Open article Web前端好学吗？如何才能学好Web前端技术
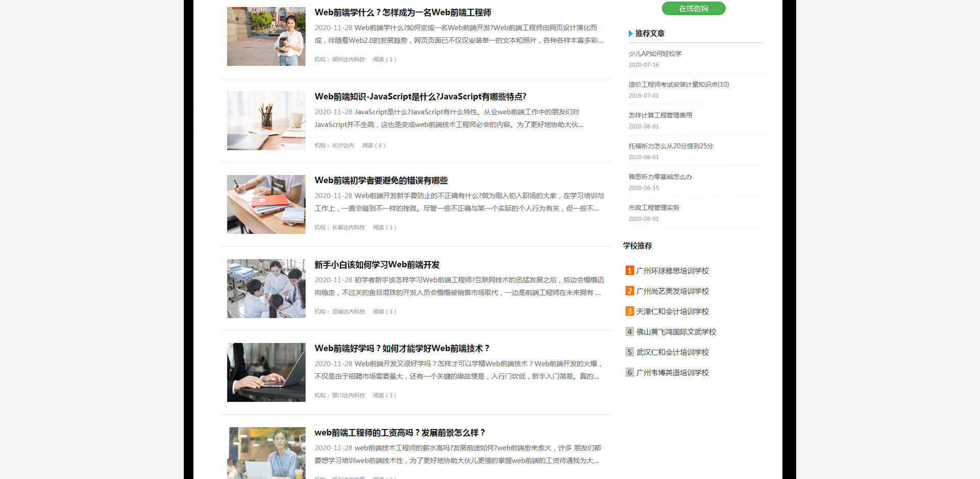 click(x=402, y=348)
